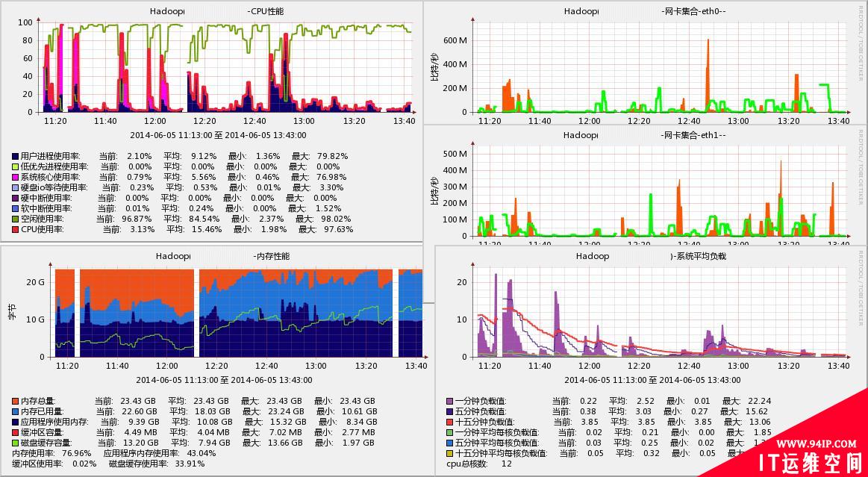Open the 网卡集合-eth1 traffic graph
This screenshot has width=868, height=477.
[661, 191]
